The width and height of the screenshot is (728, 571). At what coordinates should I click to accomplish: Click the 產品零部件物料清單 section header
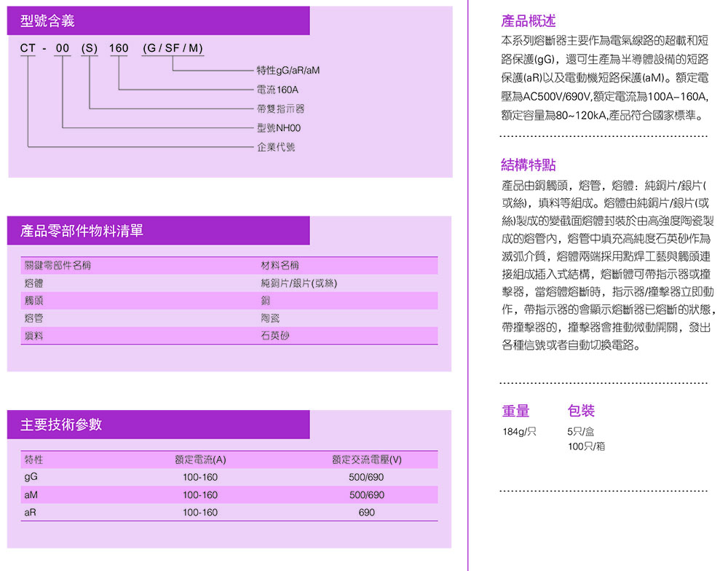pos(82,231)
